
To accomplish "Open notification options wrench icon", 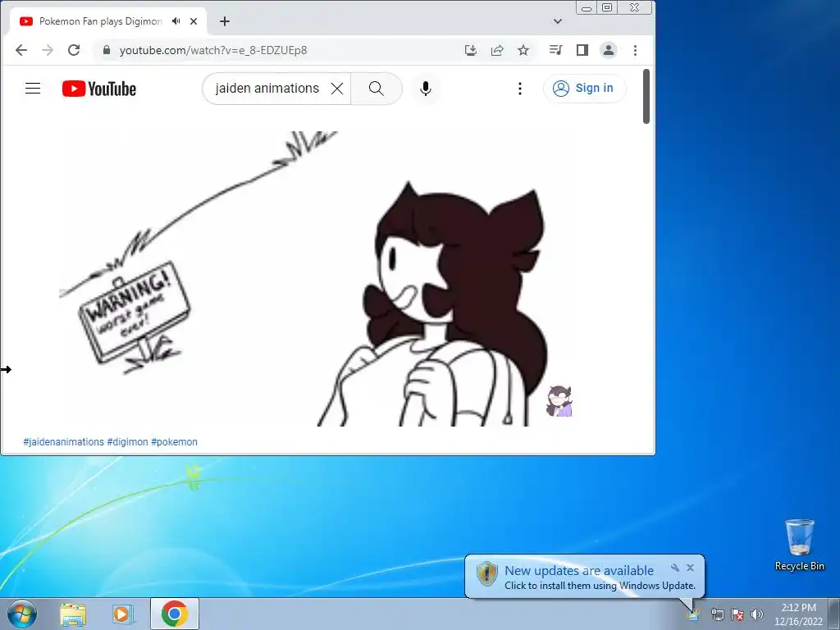I will pos(675,568).
